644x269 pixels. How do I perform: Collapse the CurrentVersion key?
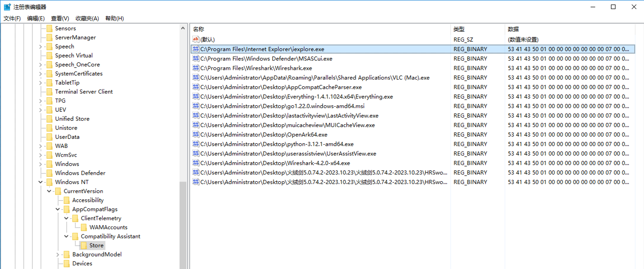(49, 191)
